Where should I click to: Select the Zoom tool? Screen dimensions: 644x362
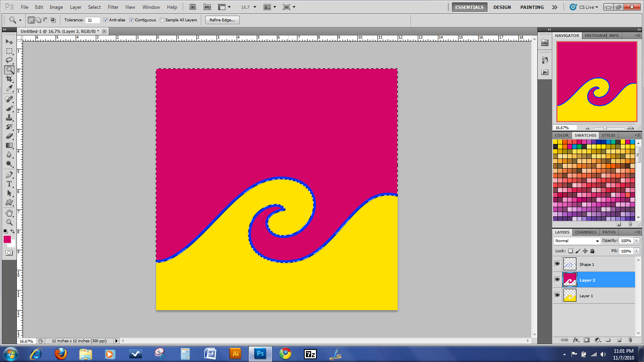(9, 222)
